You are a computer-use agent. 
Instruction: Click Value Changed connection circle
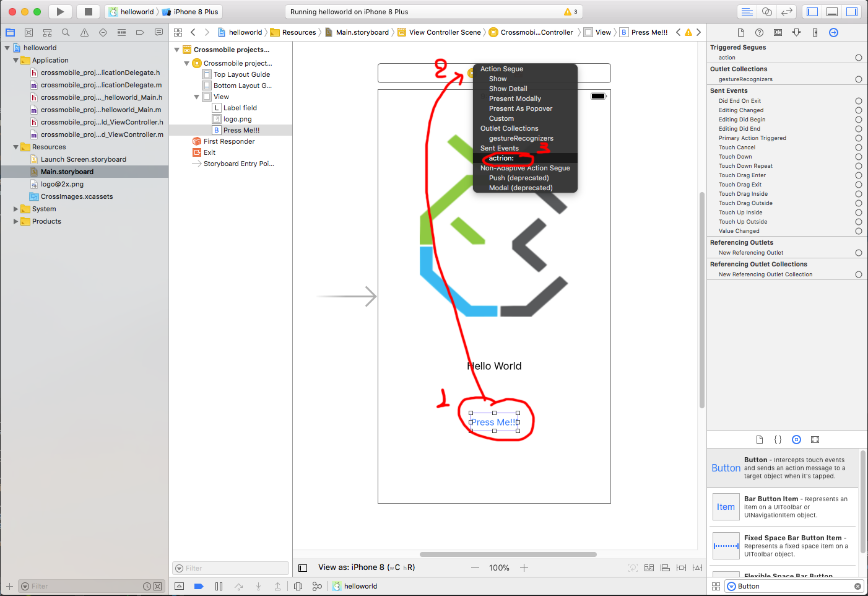pyautogui.click(x=858, y=231)
